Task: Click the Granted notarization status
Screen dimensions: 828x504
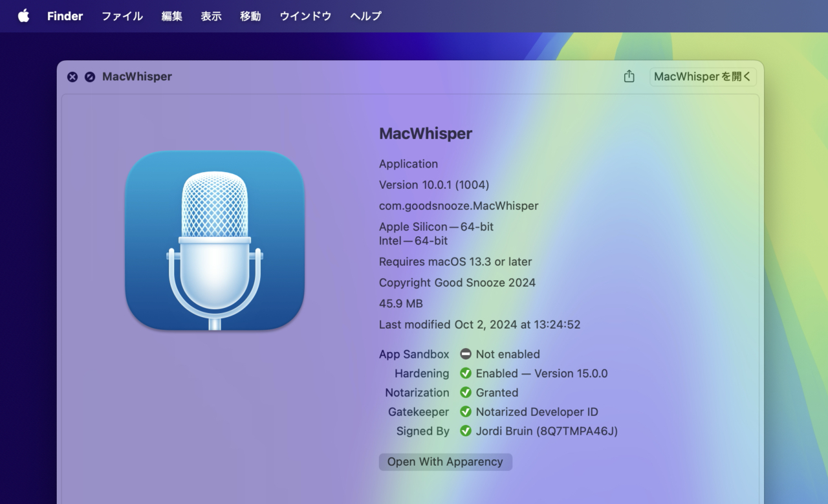Action: pyautogui.click(x=497, y=393)
